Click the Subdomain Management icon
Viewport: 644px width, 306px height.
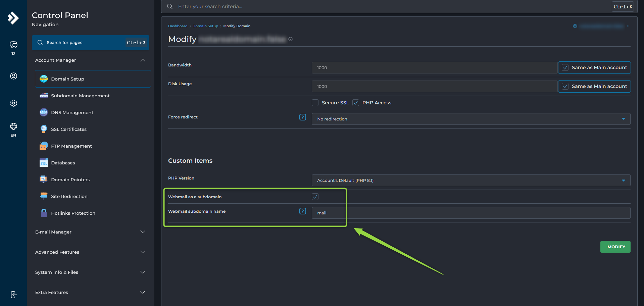(x=44, y=96)
